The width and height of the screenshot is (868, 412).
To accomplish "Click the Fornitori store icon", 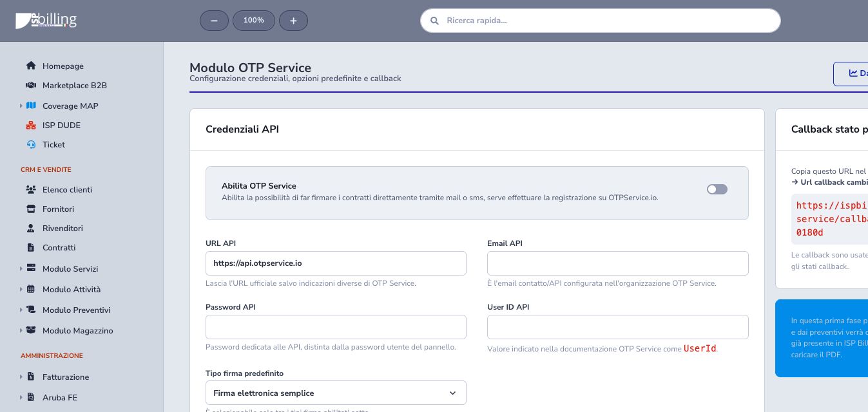I will tap(31, 209).
